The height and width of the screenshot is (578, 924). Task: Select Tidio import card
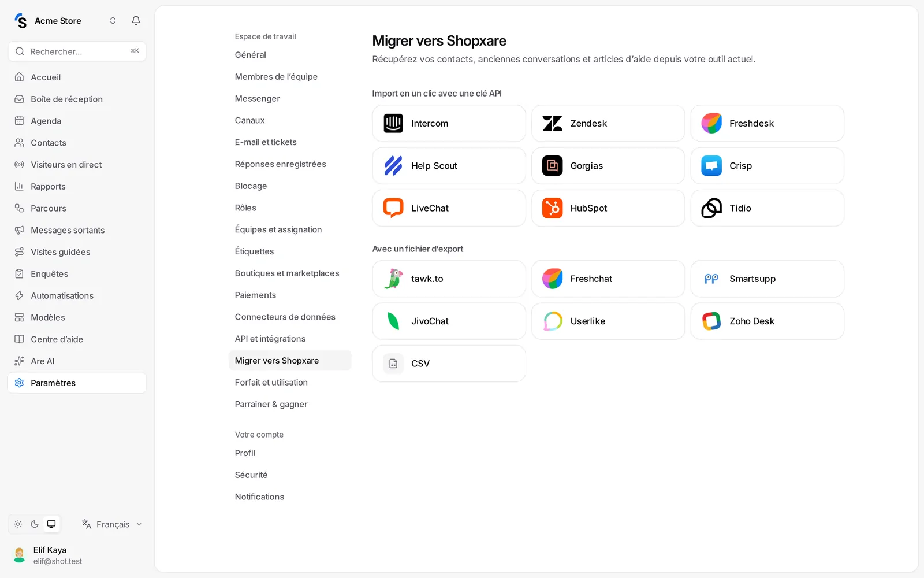[x=767, y=208]
